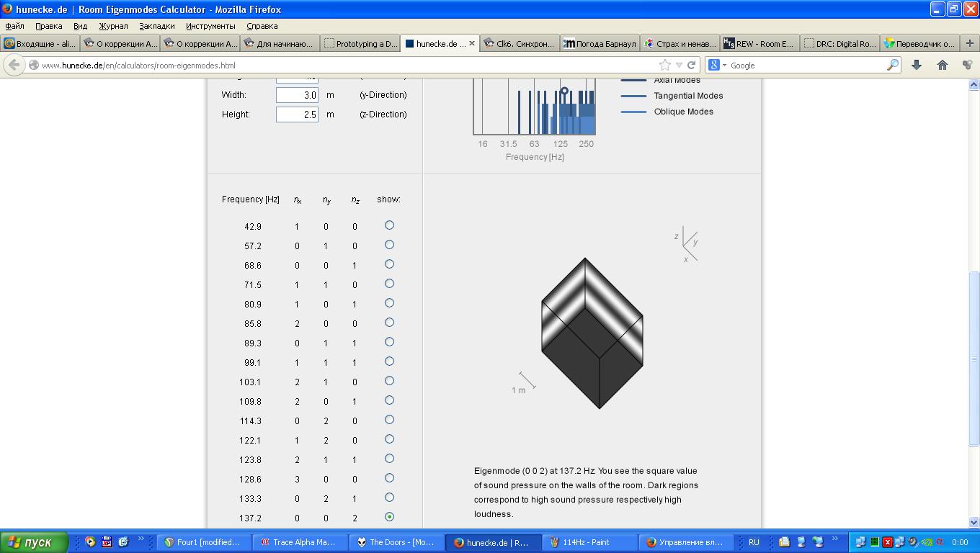The image size is (980, 553).
Task: Open the Инструменты menu
Action: [210, 26]
